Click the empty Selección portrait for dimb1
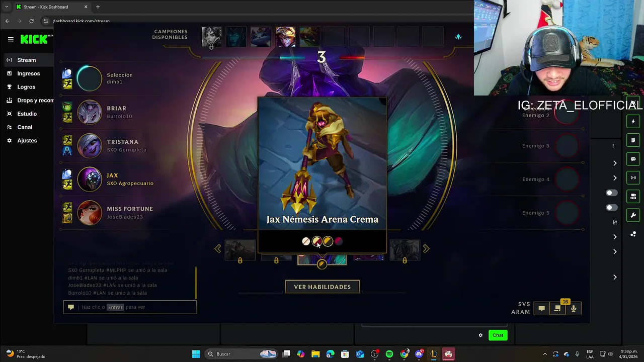The image size is (644, 362). click(90, 78)
